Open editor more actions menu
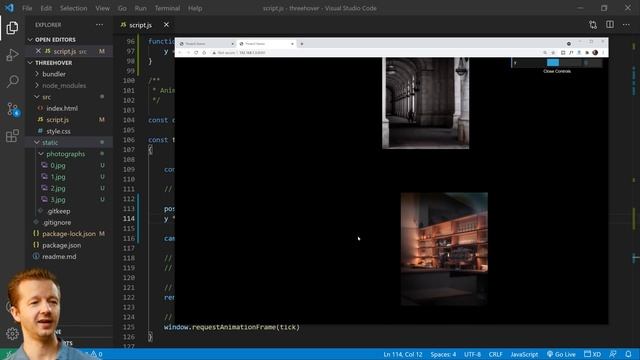640x360 pixels. [x=626, y=25]
